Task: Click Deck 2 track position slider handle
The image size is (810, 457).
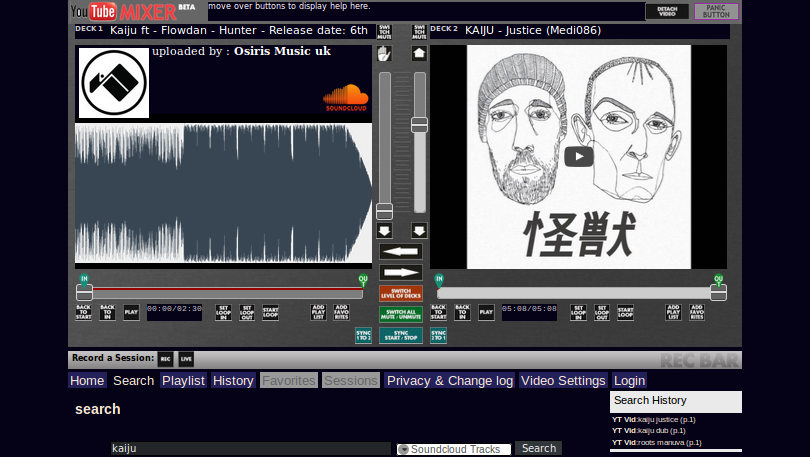Action: (719, 293)
